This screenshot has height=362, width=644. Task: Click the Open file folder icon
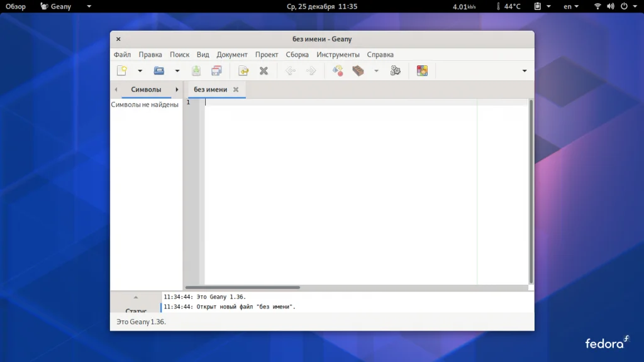[x=159, y=71]
